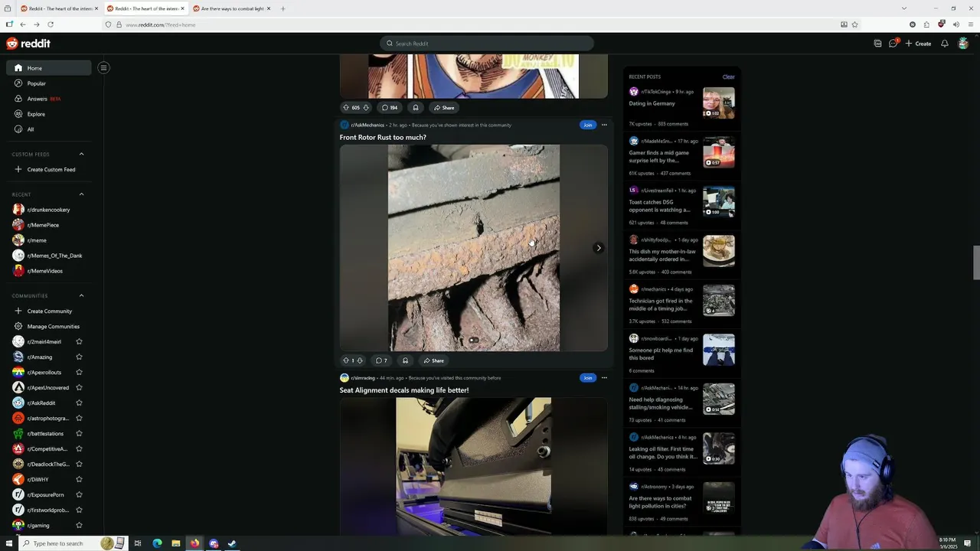Open Manage Communities

coord(48,327)
